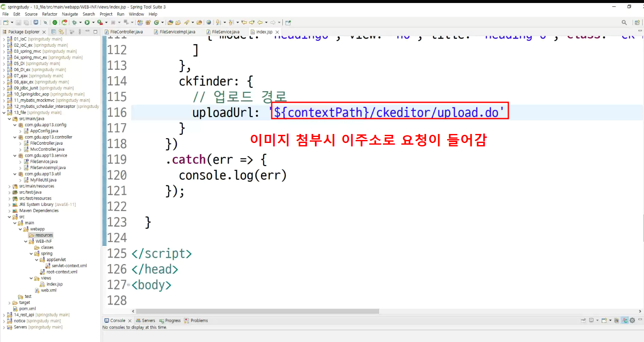
Task: Click the Open Type icon
Action: click(x=170, y=22)
